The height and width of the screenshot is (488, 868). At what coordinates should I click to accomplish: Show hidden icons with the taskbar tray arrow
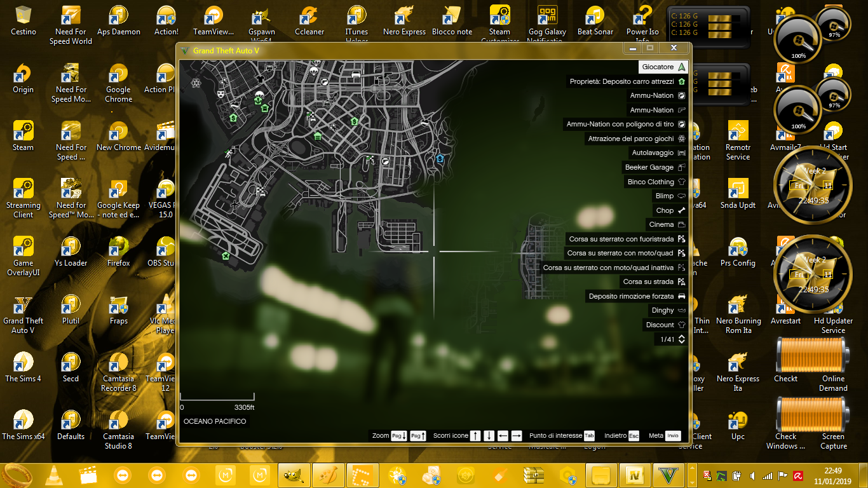(x=693, y=475)
